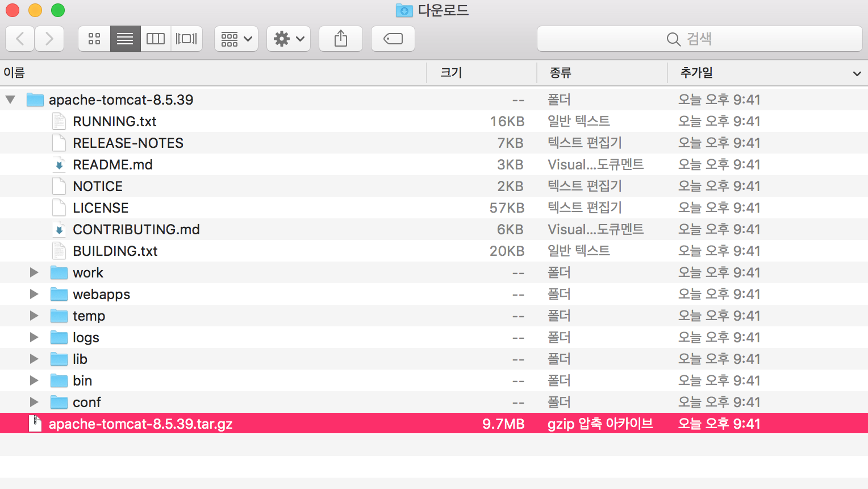
Task: Click the apache-tomcat-8.5.39 folder icon
Action: pyautogui.click(x=35, y=100)
